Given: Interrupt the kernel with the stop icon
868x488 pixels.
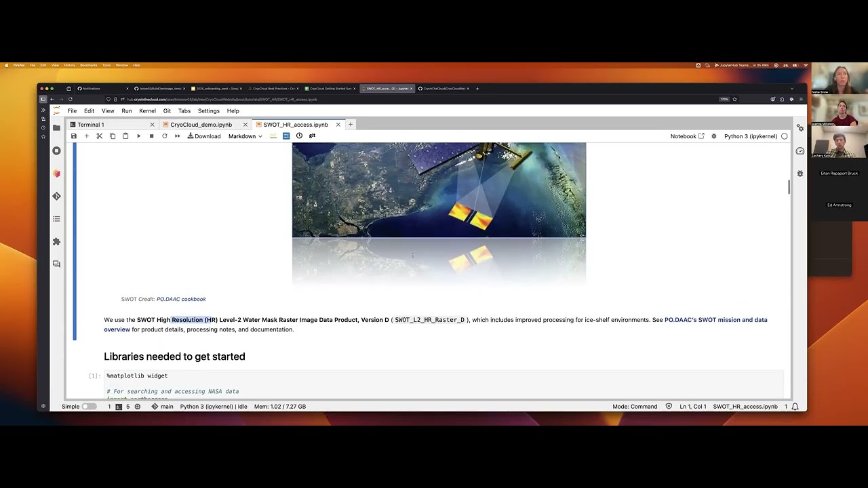Looking at the screenshot, I should (x=151, y=136).
